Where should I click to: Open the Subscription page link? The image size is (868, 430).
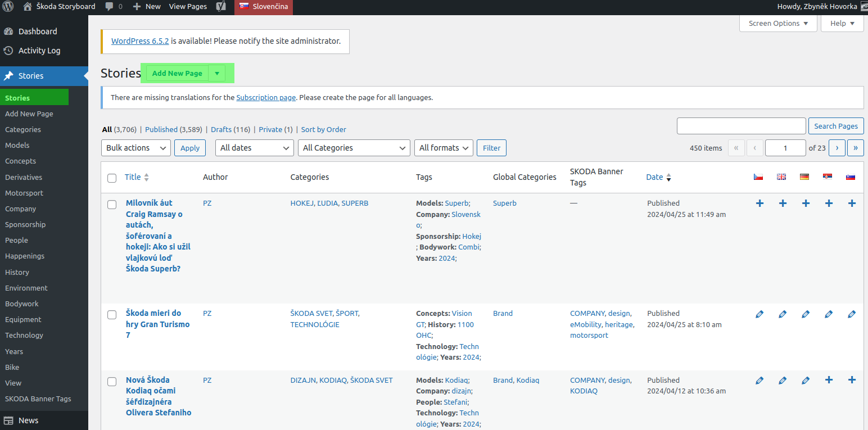tap(266, 97)
